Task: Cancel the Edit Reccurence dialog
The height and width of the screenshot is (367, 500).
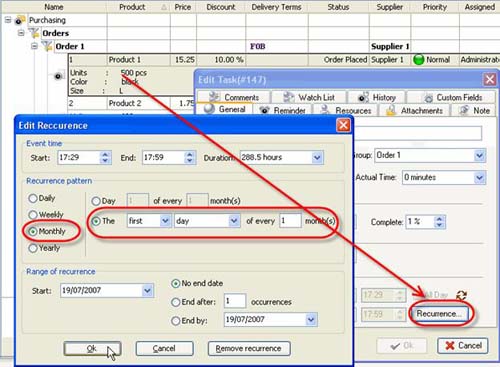Action: click(x=164, y=349)
